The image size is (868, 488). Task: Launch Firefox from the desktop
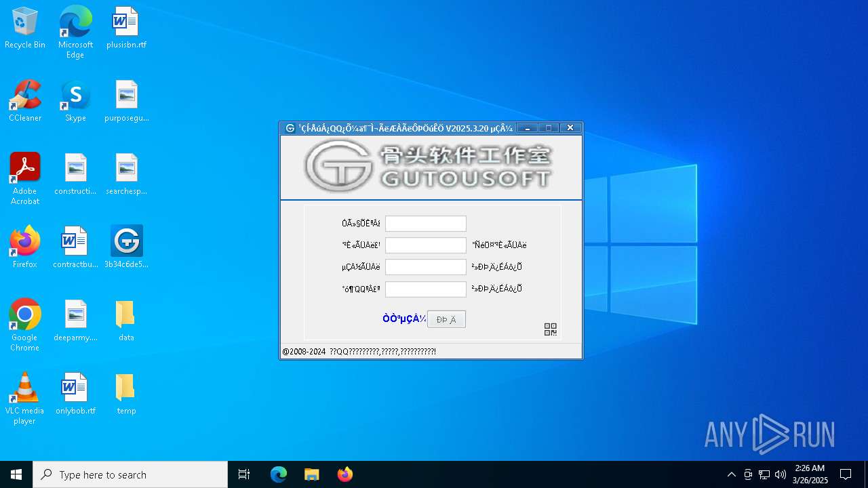(25, 247)
